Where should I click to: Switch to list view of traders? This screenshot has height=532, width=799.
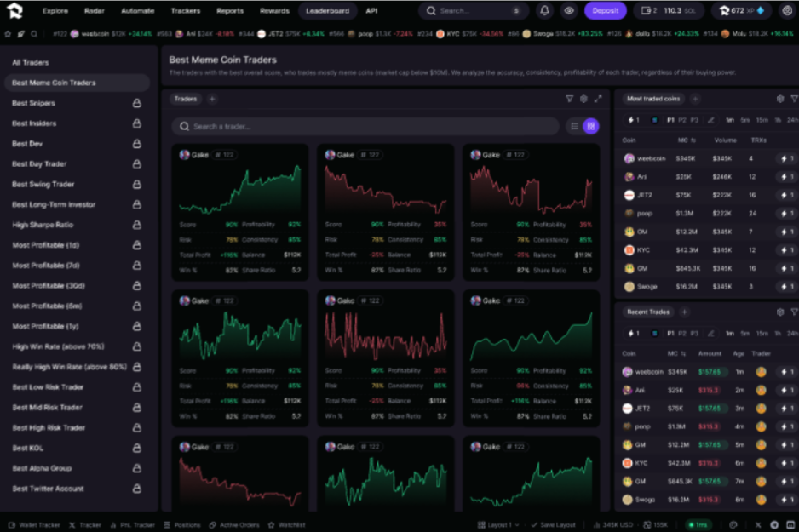574,126
